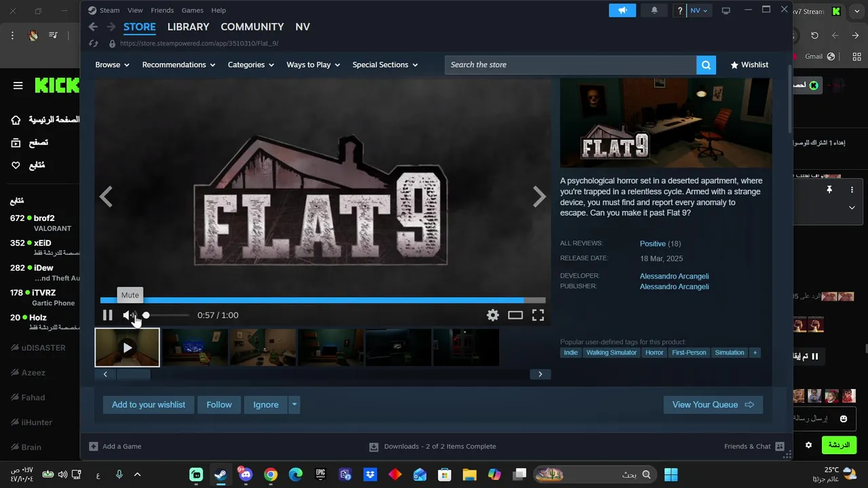Click the Kick chat settings gear icon
868x488 pixels.
pyautogui.click(x=808, y=445)
